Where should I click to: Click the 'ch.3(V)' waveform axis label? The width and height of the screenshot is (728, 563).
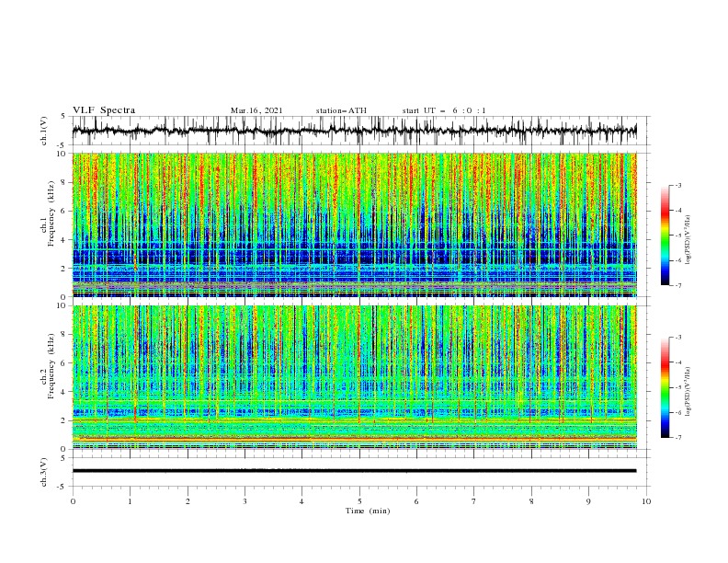[x=44, y=472]
